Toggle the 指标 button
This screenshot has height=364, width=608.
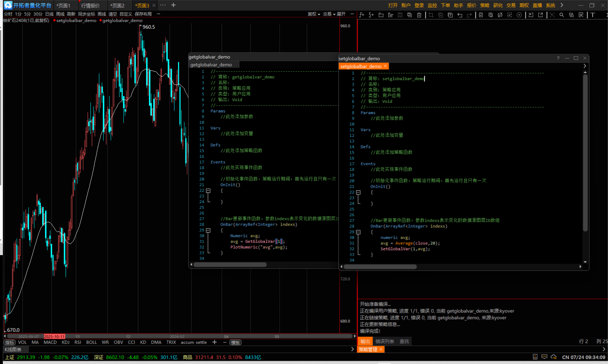9,343
